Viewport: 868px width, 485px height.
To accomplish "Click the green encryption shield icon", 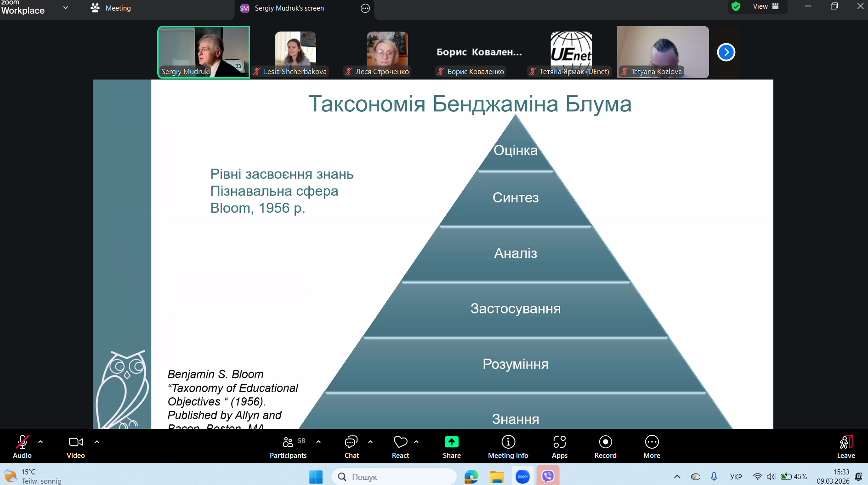I will [x=736, y=6].
